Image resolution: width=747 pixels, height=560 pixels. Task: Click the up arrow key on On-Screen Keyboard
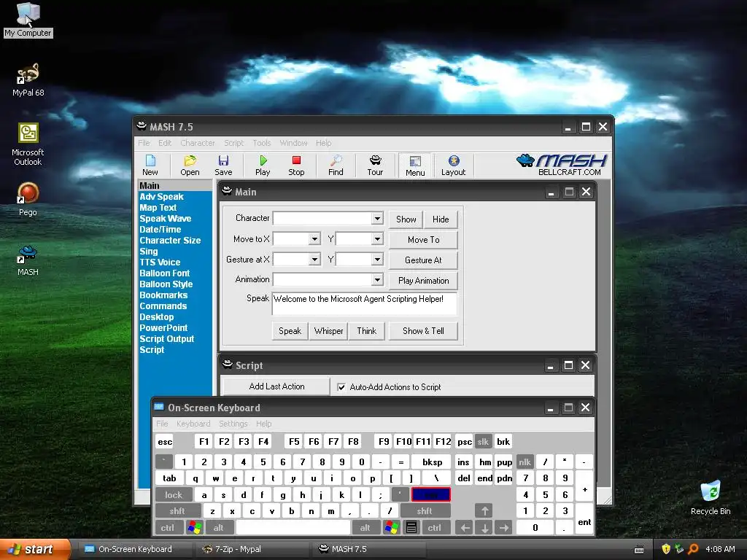pyautogui.click(x=484, y=511)
